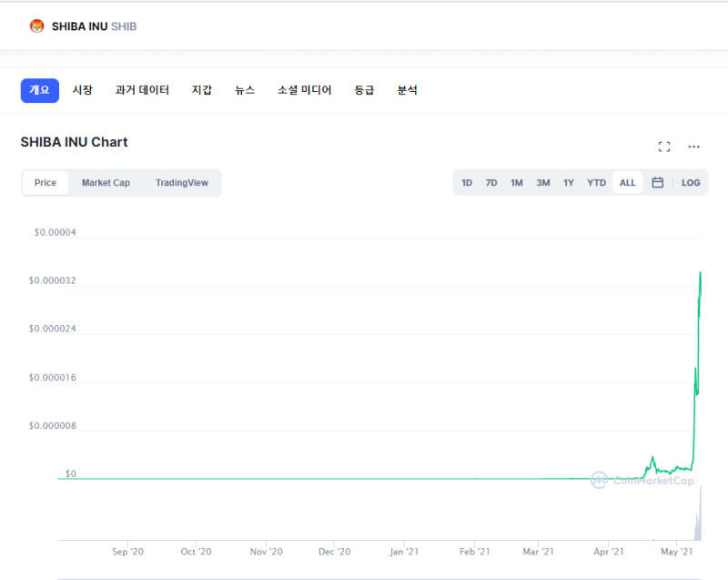Open the 과거 데이터 tab
This screenshot has width=728, height=580.
pyautogui.click(x=142, y=90)
